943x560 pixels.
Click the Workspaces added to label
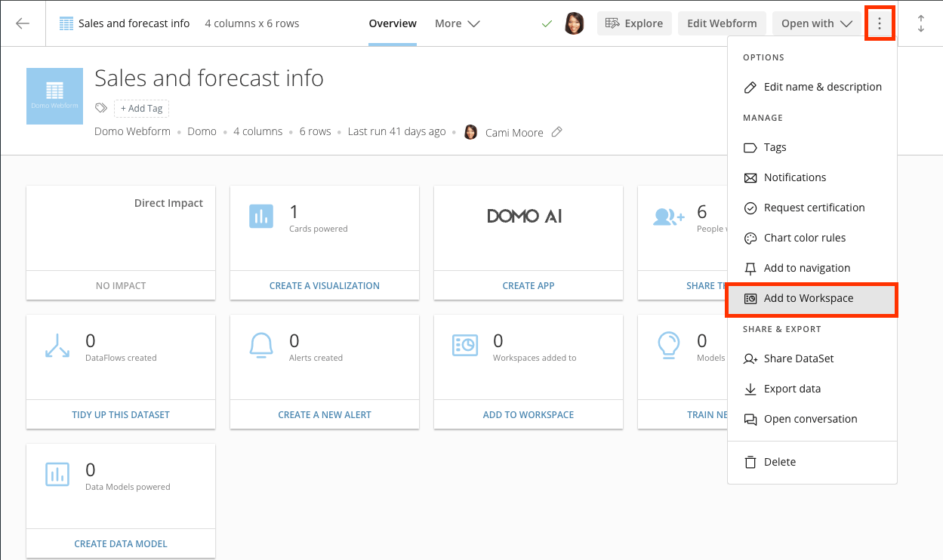tap(535, 358)
